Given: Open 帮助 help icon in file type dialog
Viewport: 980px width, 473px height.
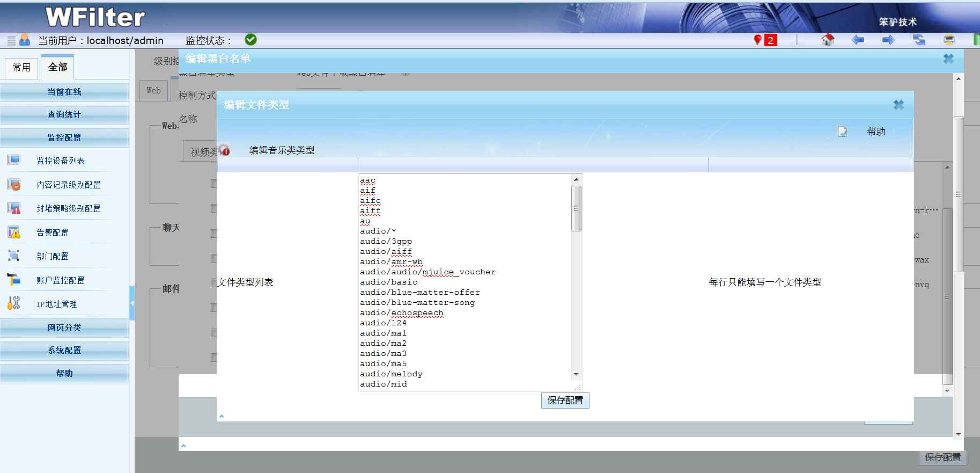Looking at the screenshot, I should pos(843,132).
